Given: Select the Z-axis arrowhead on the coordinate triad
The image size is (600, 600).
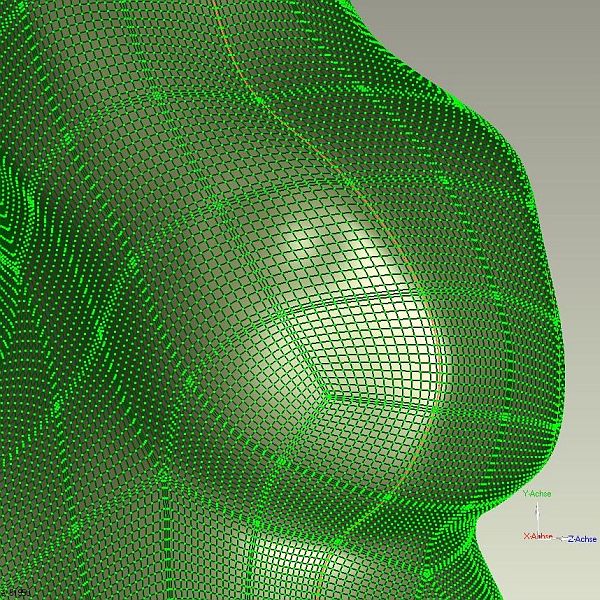Looking at the screenshot, I should pos(561,538).
